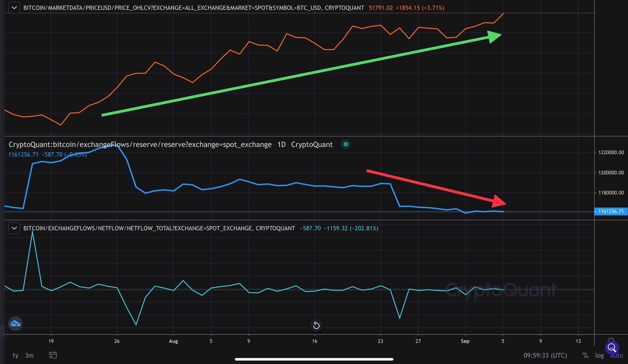Click the 1220000.00 axis label
This screenshot has width=628, height=364.
point(611,152)
